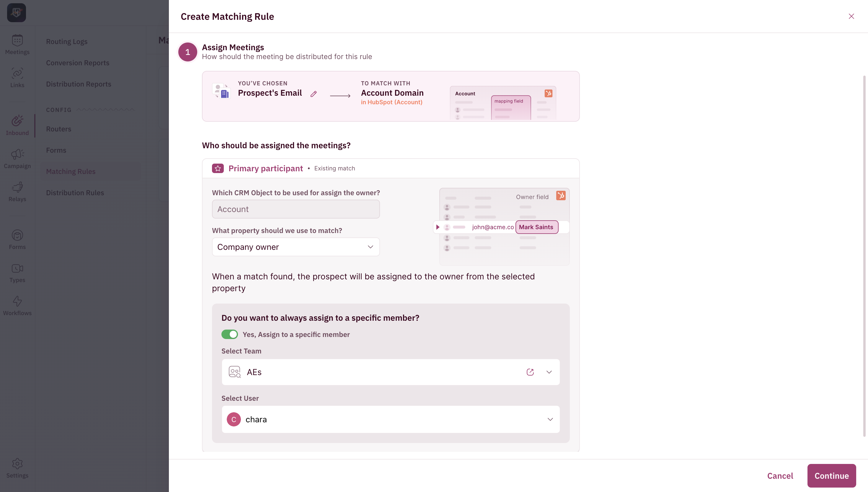Open Routing Logs menu item
Viewport: 868px width, 492px height.
(x=66, y=41)
